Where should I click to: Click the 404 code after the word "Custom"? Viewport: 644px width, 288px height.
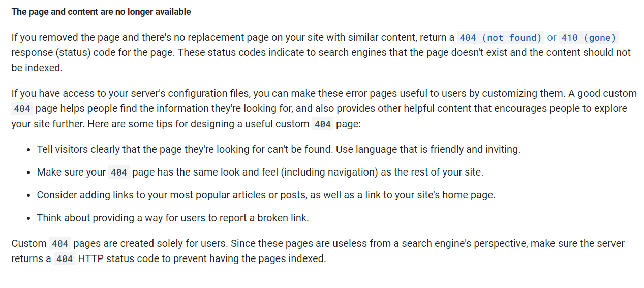(x=59, y=244)
